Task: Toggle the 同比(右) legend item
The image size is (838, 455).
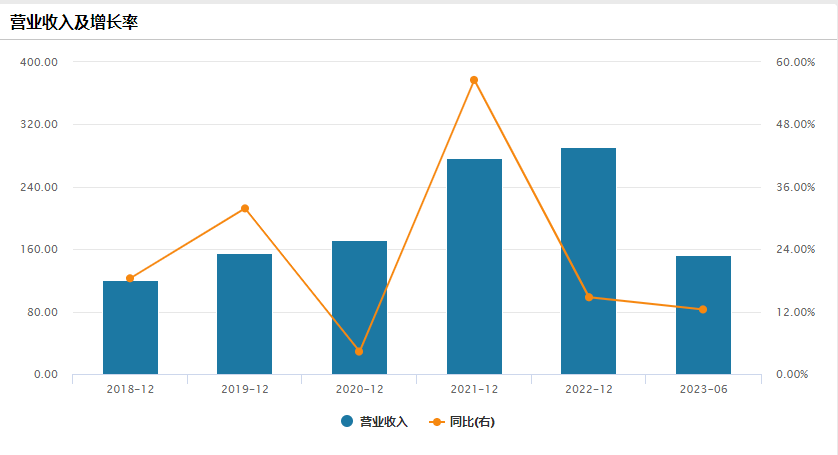Action: coord(462,422)
